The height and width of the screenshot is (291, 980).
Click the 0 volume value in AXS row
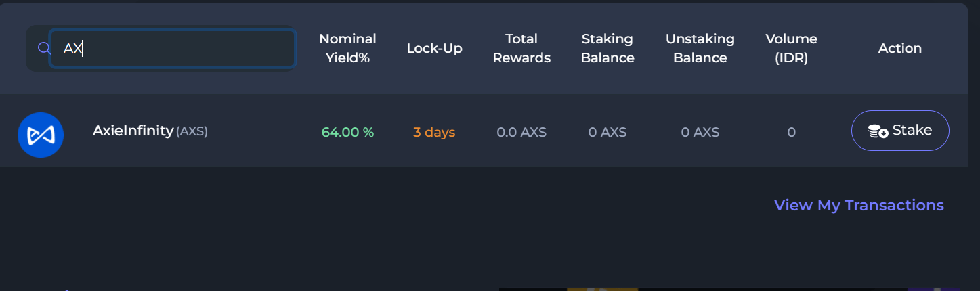[791, 132]
